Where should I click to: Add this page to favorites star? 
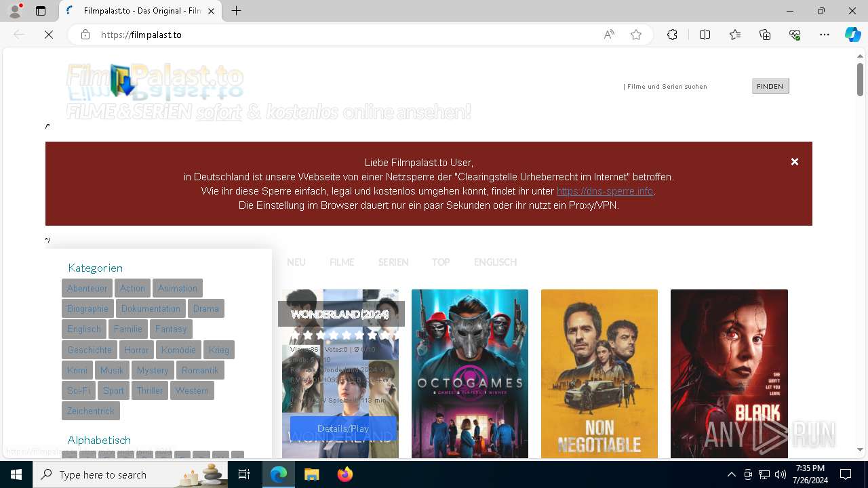click(636, 35)
